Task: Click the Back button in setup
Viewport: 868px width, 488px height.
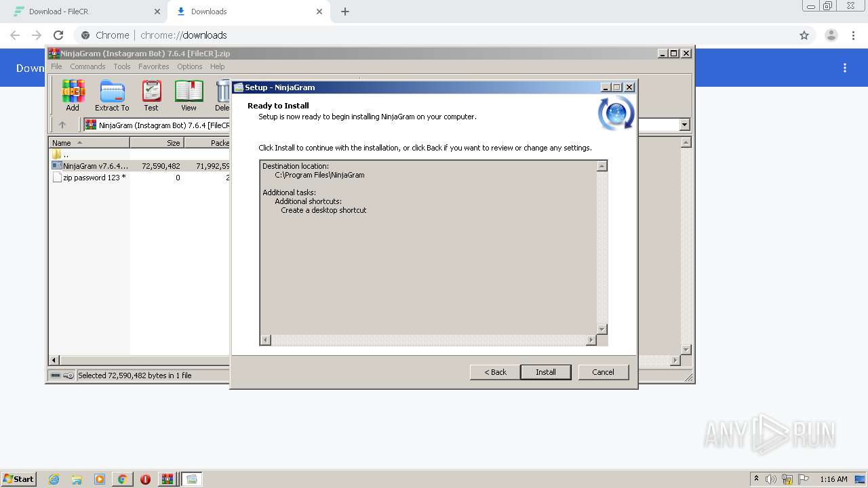Action: point(495,372)
